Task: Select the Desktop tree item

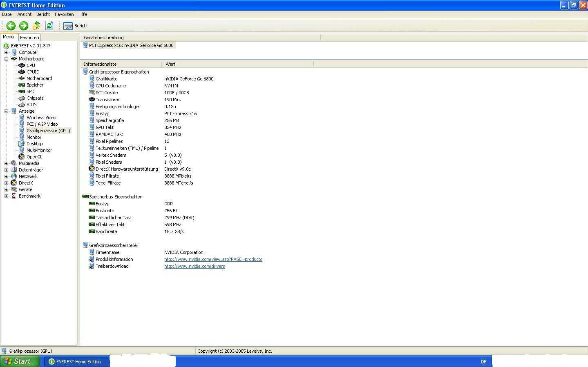Action: tap(34, 144)
